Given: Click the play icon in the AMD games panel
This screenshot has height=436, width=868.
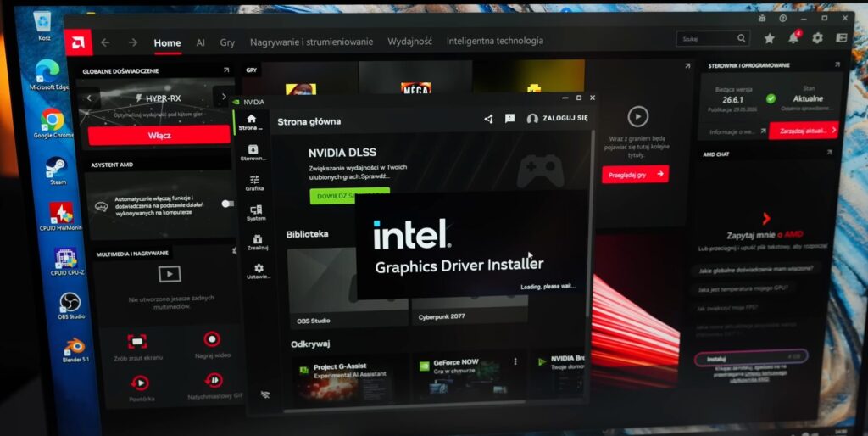Looking at the screenshot, I should tap(637, 117).
